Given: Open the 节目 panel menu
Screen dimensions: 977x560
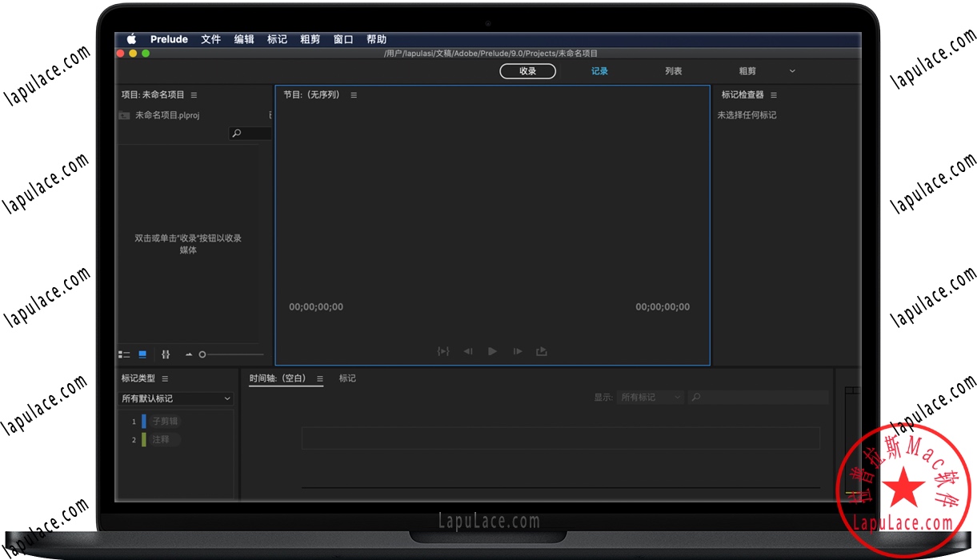Looking at the screenshot, I should [354, 94].
